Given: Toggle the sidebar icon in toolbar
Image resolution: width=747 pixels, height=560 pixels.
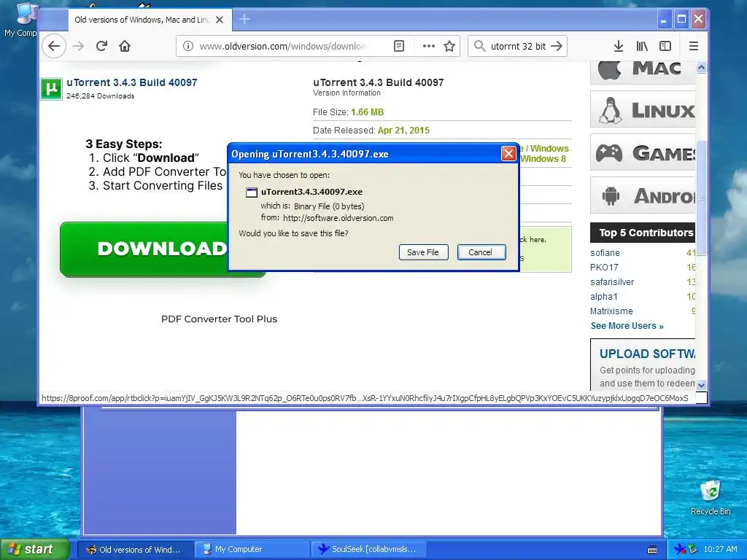Looking at the screenshot, I should pos(665,46).
